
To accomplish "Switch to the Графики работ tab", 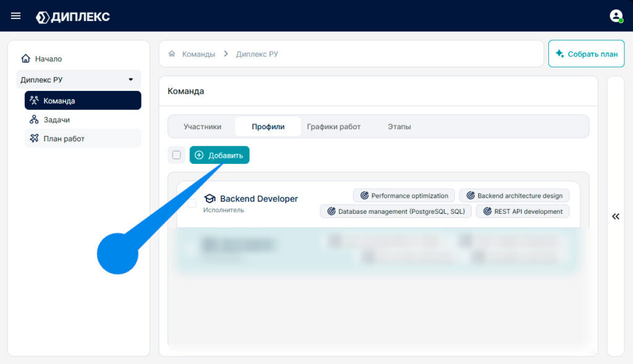I will [x=333, y=127].
